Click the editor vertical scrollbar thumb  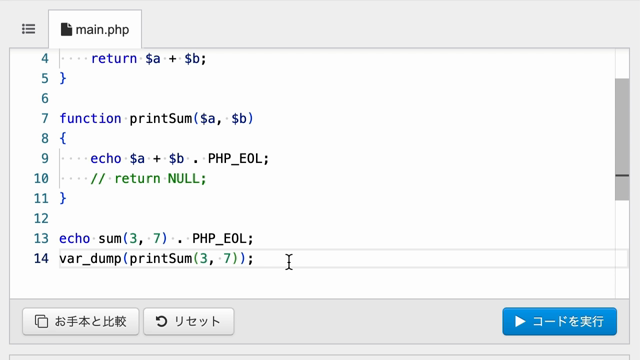pyautogui.click(x=622, y=139)
